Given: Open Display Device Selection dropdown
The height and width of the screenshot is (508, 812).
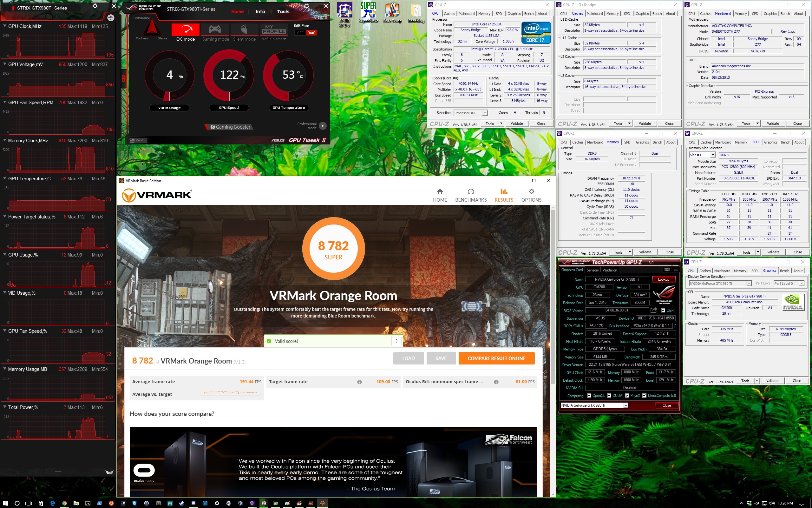Looking at the screenshot, I should pos(720,284).
